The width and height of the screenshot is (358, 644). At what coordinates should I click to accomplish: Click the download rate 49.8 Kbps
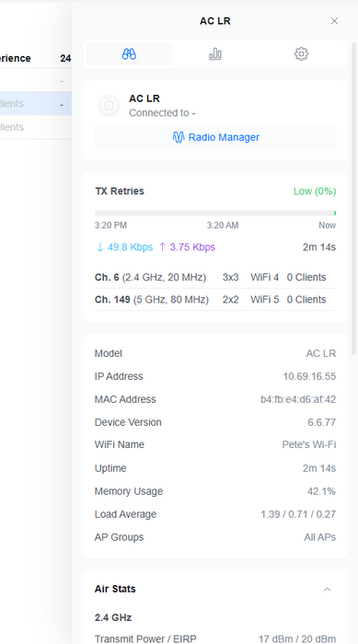click(124, 247)
